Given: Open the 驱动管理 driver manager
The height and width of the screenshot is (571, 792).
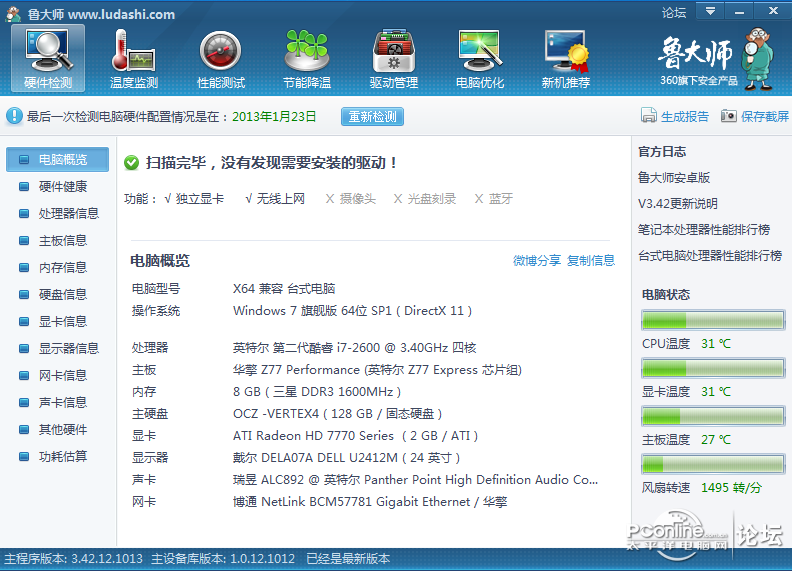Looking at the screenshot, I should click(x=393, y=59).
